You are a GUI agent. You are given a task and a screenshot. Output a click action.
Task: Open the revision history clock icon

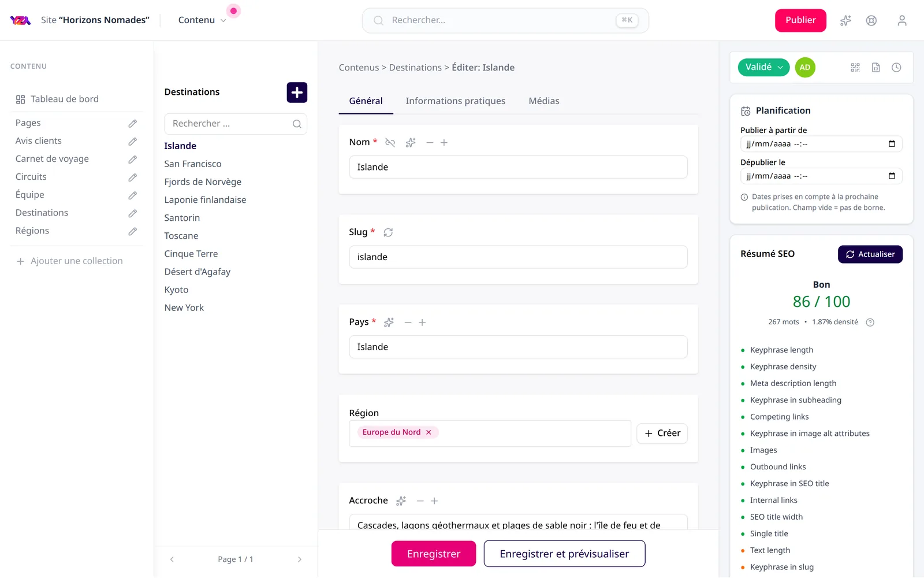[x=896, y=68]
